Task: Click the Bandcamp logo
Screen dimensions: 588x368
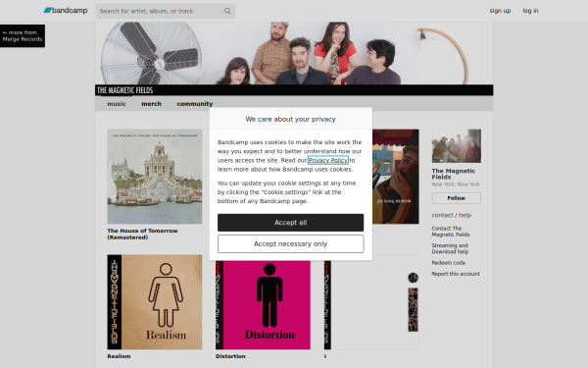Action: point(66,11)
